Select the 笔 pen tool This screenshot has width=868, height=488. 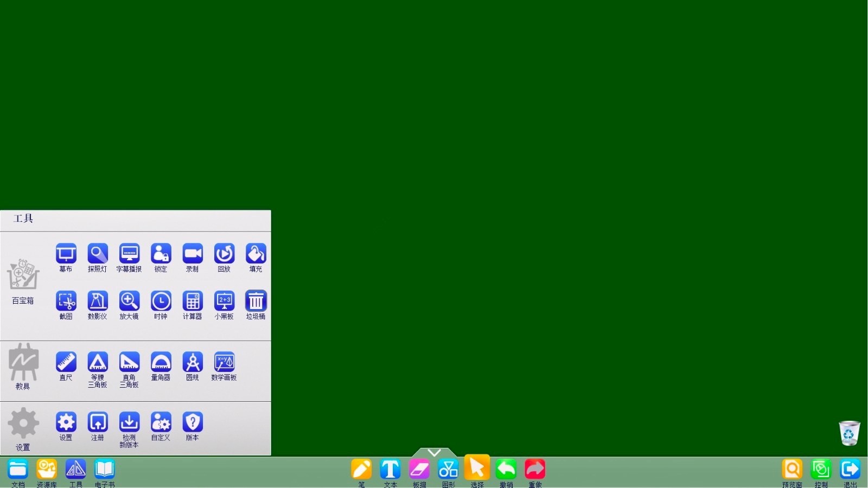coord(361,470)
